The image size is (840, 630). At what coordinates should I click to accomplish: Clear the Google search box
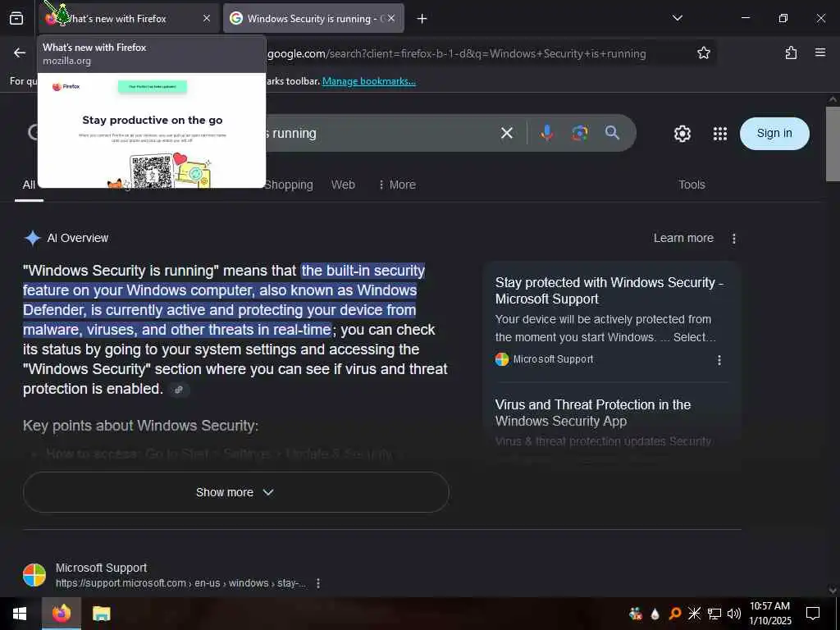[x=506, y=133]
